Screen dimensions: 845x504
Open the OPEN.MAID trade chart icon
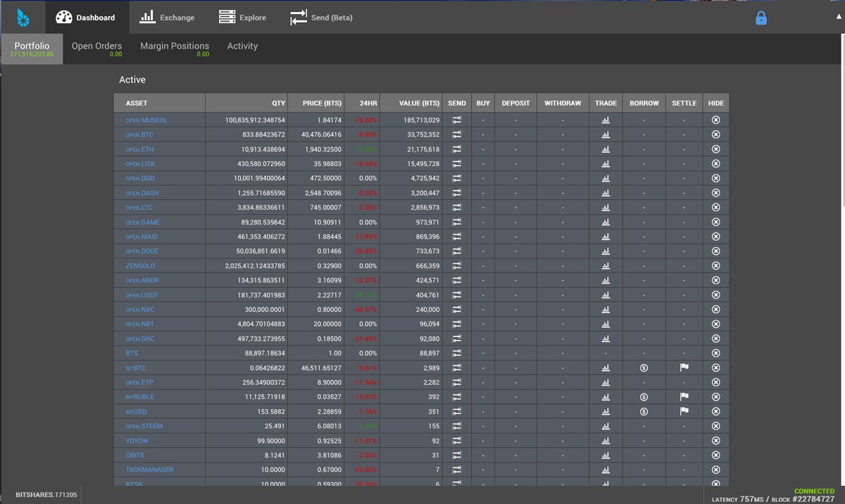605,237
